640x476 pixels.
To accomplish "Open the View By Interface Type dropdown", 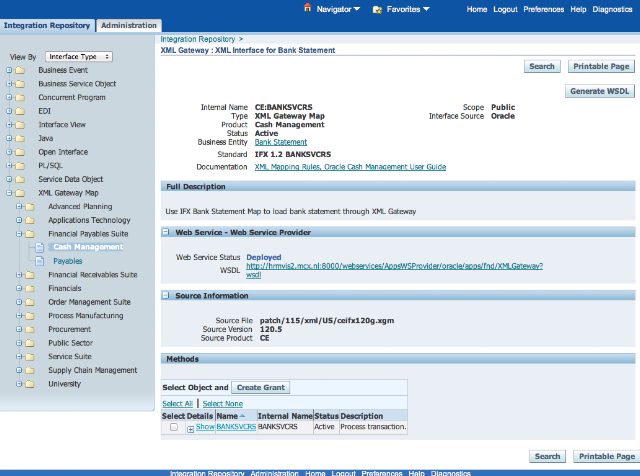I will [79, 57].
